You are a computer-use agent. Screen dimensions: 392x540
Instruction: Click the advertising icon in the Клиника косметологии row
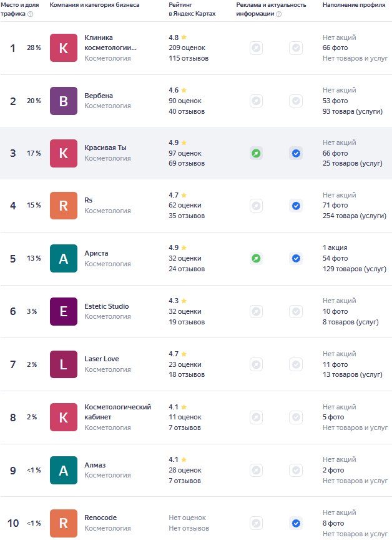256,48
